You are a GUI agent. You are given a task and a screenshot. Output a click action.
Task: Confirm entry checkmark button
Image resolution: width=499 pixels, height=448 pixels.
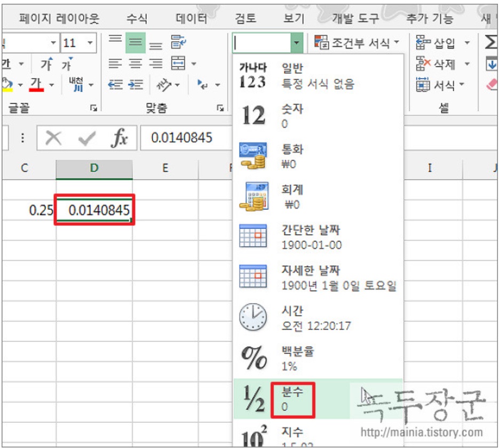coord(86,138)
